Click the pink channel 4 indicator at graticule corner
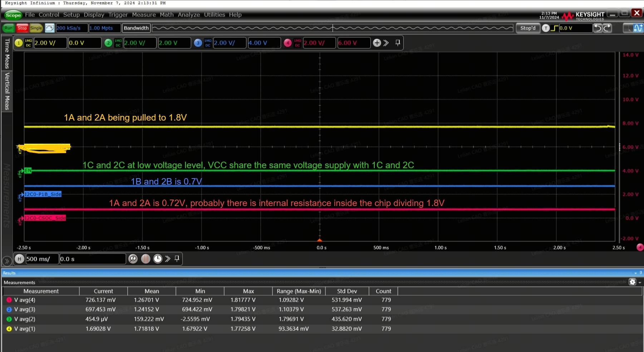This screenshot has width=644, height=352. pyautogui.click(x=640, y=247)
